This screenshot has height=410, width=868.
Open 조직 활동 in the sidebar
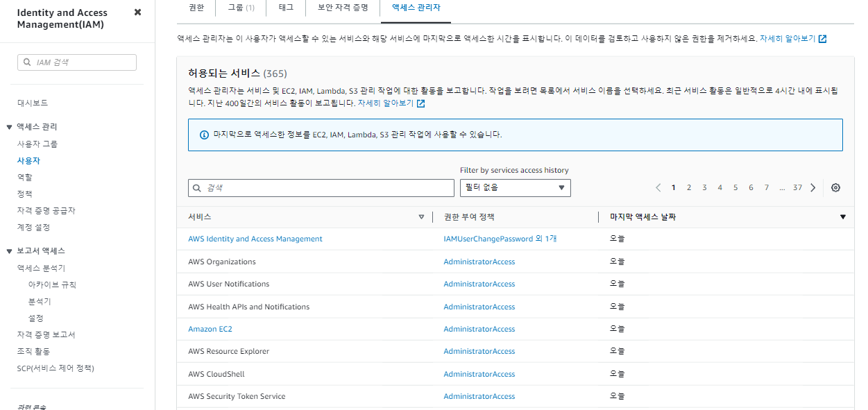click(x=33, y=351)
